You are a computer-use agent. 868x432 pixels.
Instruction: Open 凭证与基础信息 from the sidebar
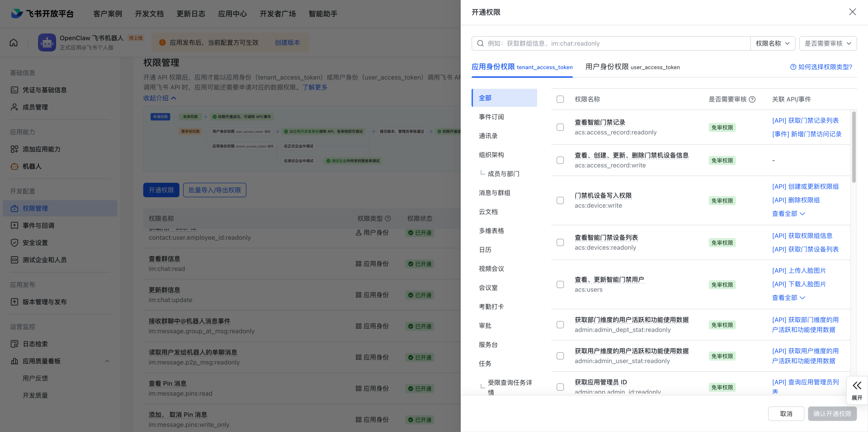[44, 90]
